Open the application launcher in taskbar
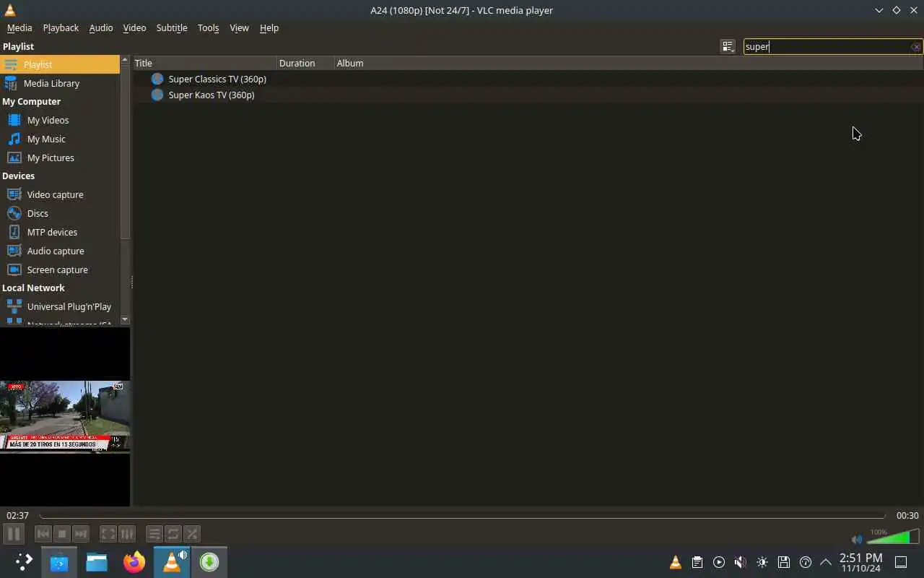 (x=24, y=561)
